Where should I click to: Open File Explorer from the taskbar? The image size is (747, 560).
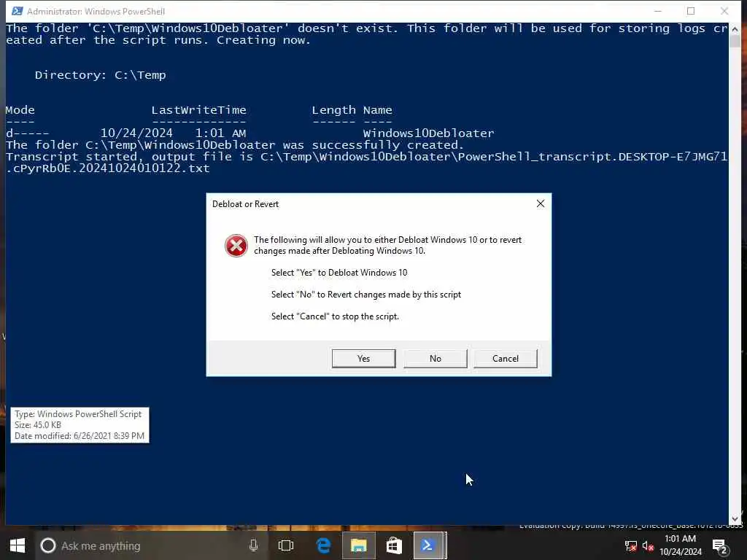(359, 545)
